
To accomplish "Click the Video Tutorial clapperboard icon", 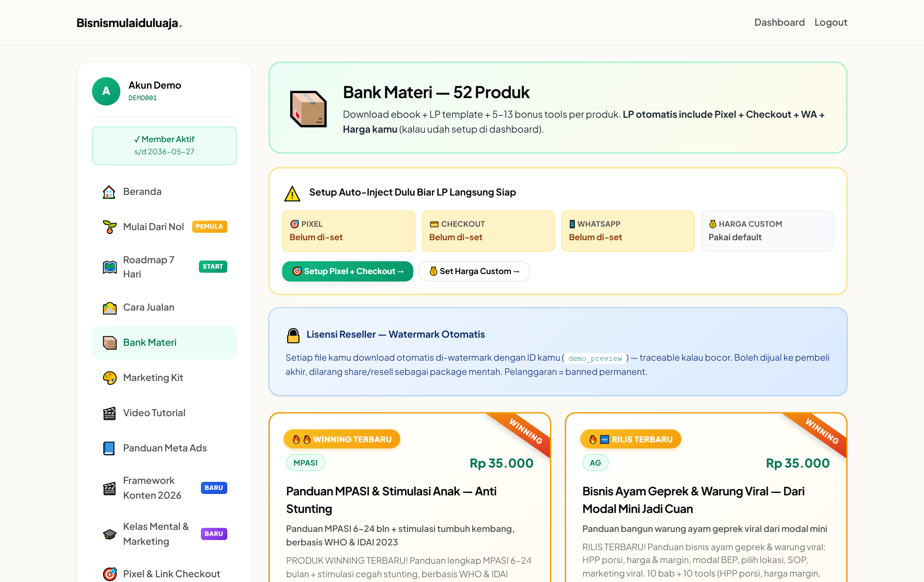I will pyautogui.click(x=109, y=413).
